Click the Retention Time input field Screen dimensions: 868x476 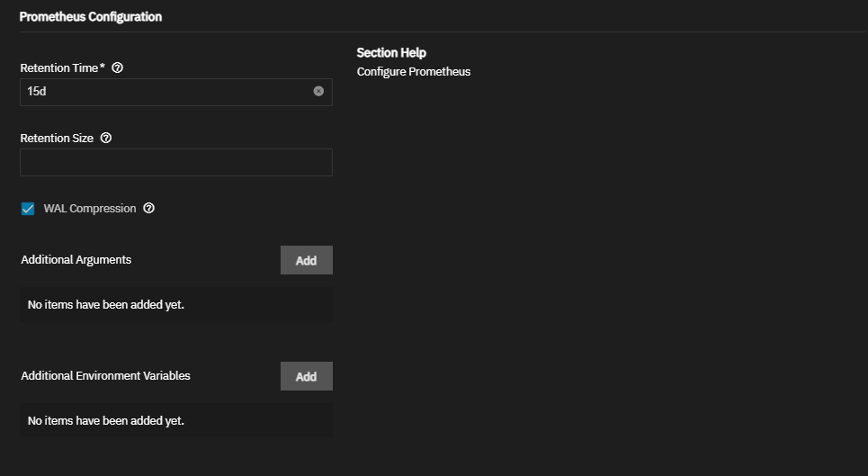(x=176, y=92)
